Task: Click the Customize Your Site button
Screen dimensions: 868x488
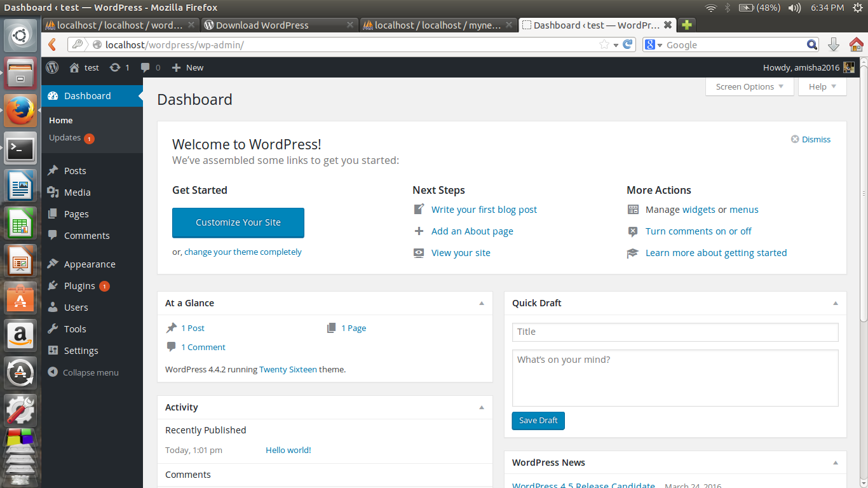Action: tap(238, 222)
